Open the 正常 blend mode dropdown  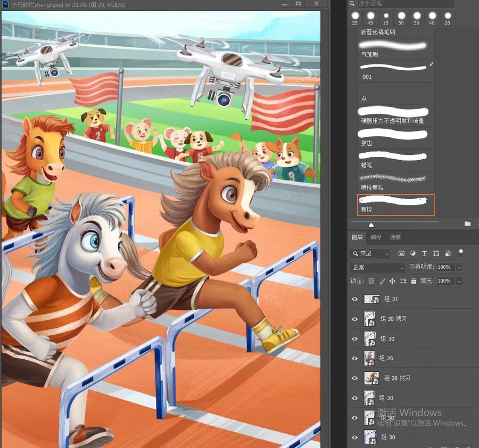pos(377,268)
